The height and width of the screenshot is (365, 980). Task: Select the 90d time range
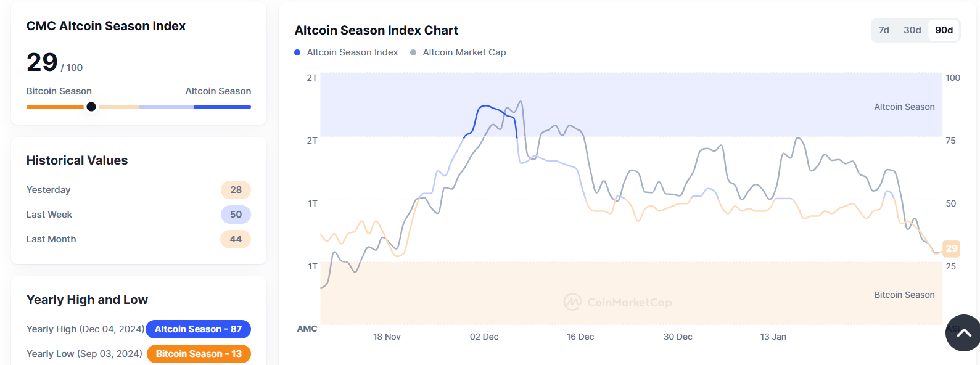[x=943, y=30]
